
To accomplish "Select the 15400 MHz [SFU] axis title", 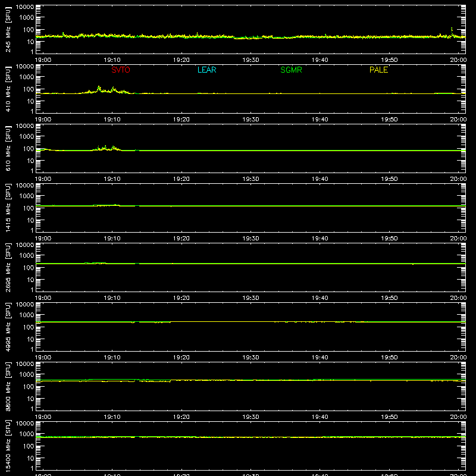I will pos(8,446).
